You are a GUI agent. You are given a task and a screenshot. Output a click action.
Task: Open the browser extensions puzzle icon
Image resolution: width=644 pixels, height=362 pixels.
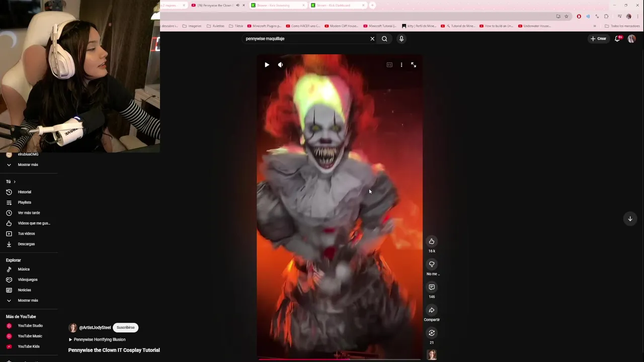point(606,16)
